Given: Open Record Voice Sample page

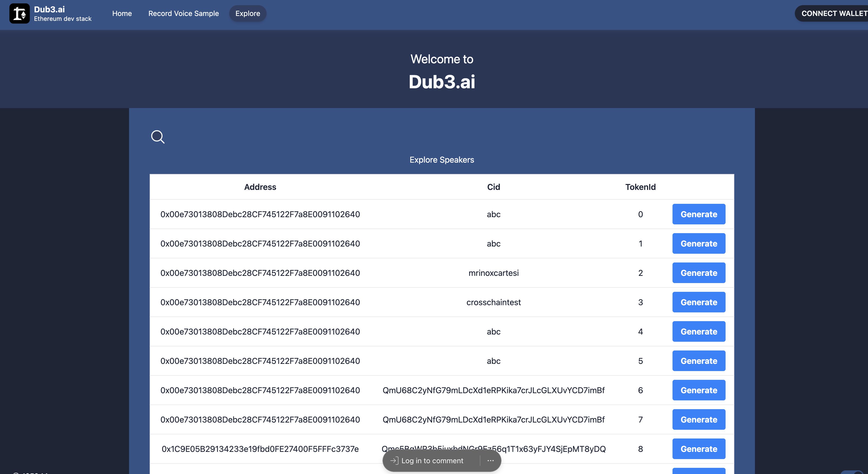Looking at the screenshot, I should pyautogui.click(x=184, y=13).
